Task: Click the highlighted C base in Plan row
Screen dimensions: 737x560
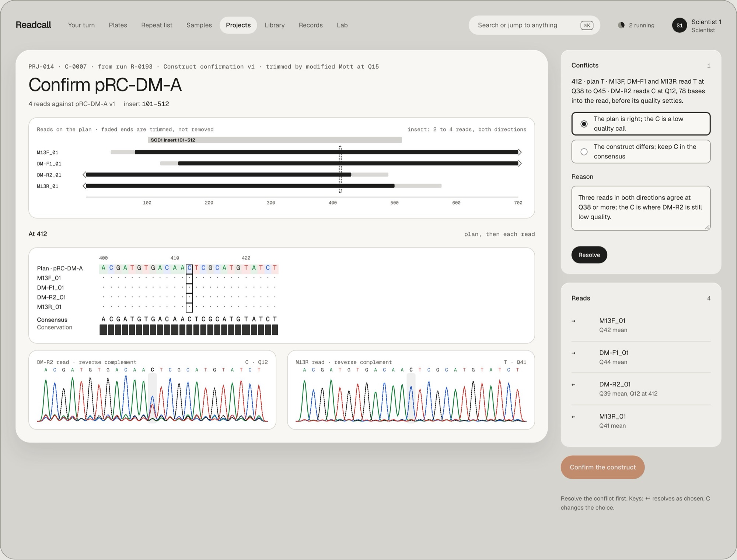Action: point(189,268)
